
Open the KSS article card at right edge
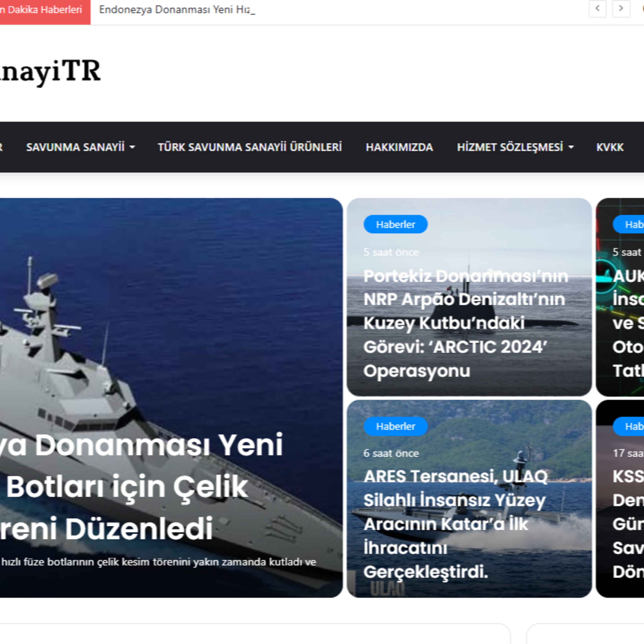coord(620,499)
